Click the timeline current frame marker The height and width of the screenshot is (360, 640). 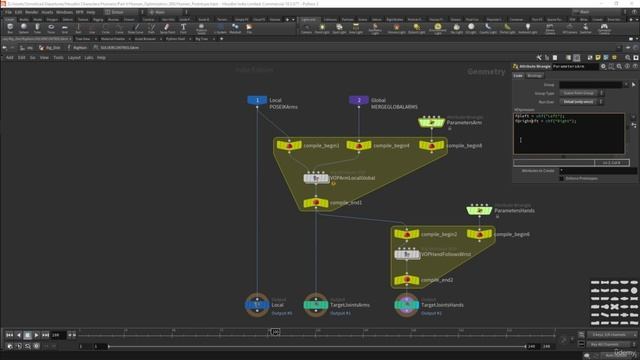(275, 332)
